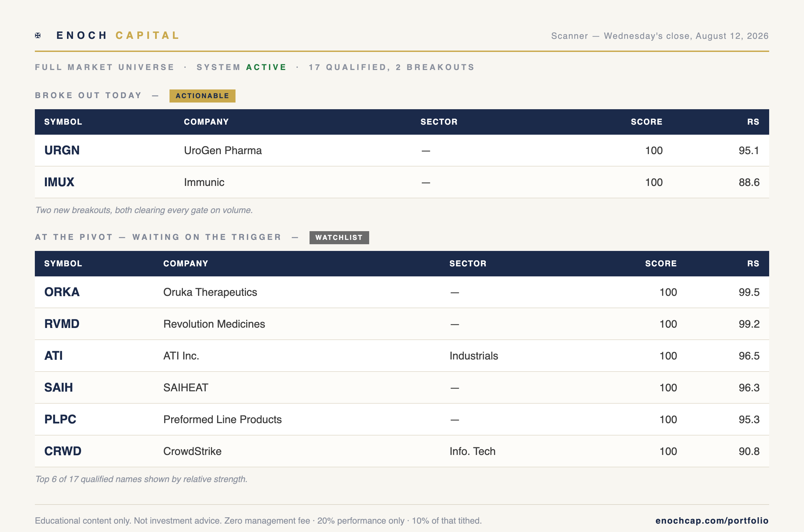
Task: Click the COMPANY header in the watchlist table
Action: (x=186, y=264)
